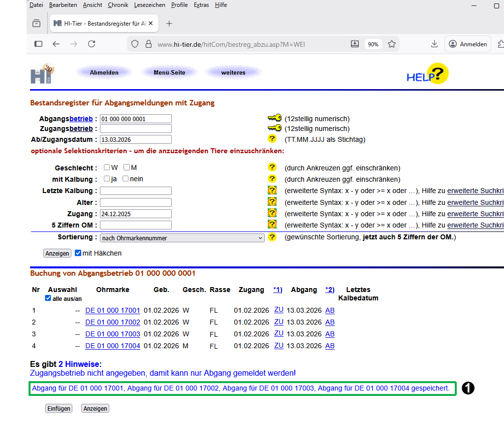Bookmark page using the star icon
The height and width of the screenshot is (425, 504).
[392, 44]
